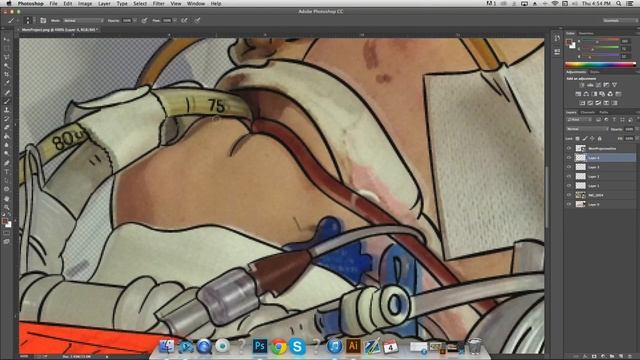Select the History Brush tool

[x=7, y=119]
